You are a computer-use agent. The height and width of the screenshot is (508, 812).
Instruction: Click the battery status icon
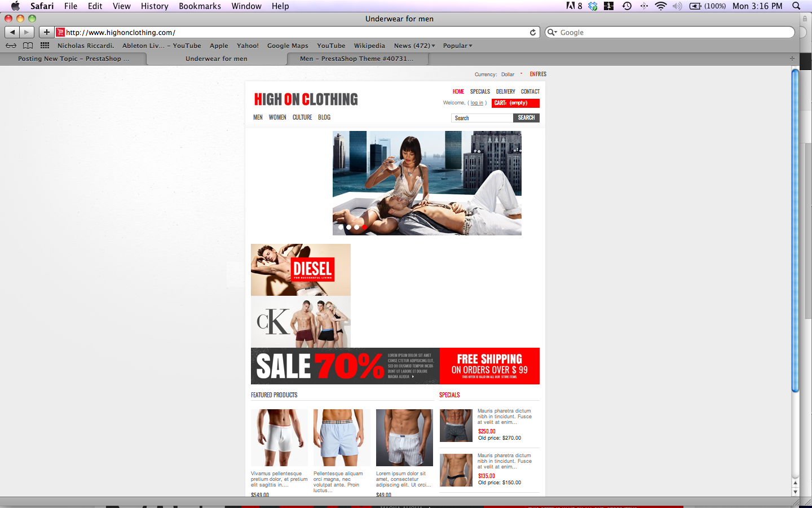695,6
